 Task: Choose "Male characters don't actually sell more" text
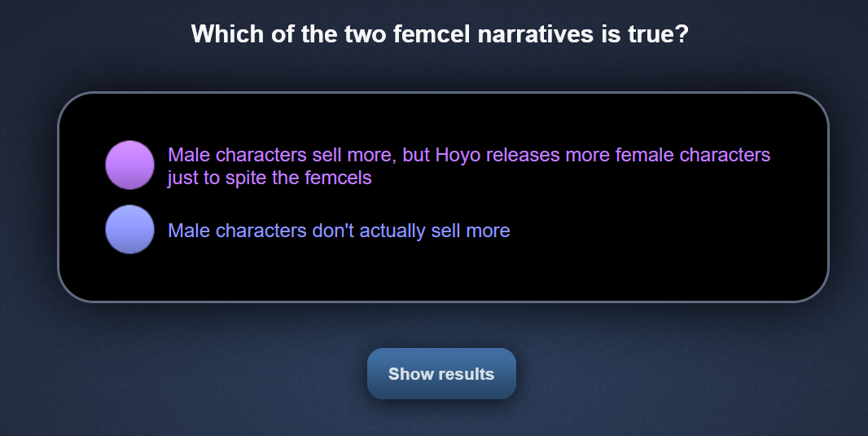click(x=339, y=231)
